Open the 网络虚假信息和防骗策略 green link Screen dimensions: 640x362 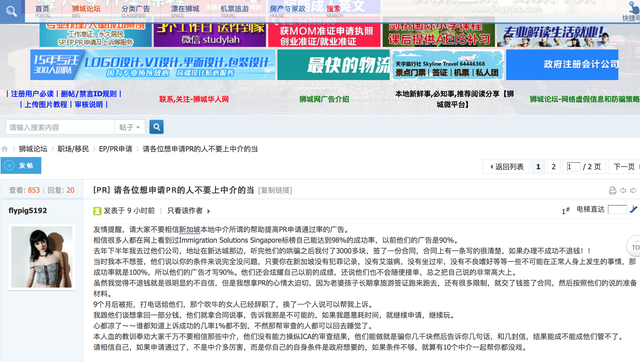(584, 99)
